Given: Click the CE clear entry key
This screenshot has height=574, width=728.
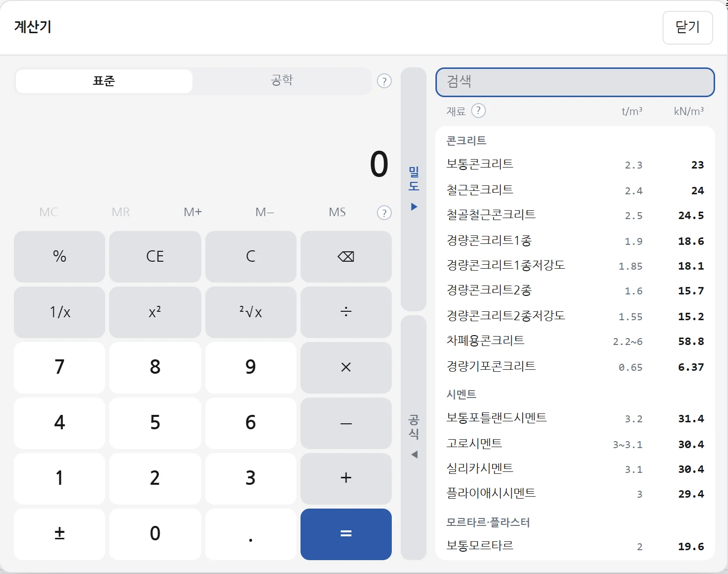Looking at the screenshot, I should (x=155, y=256).
